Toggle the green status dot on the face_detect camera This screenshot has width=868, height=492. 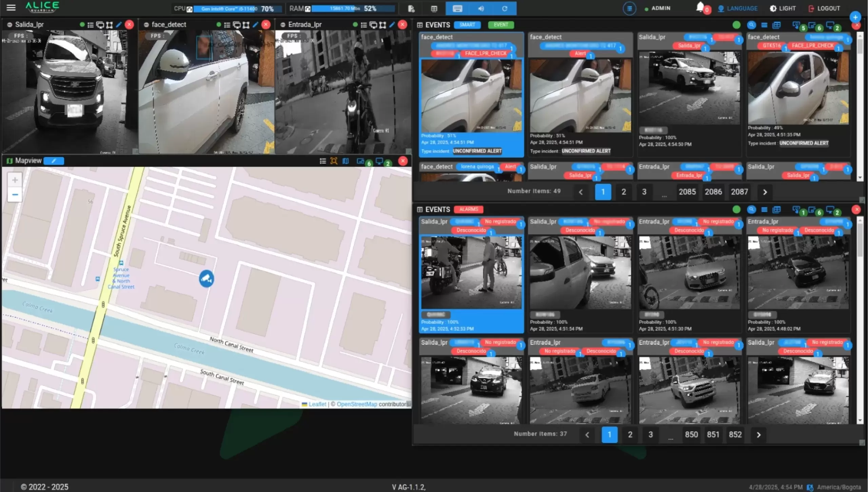218,24
